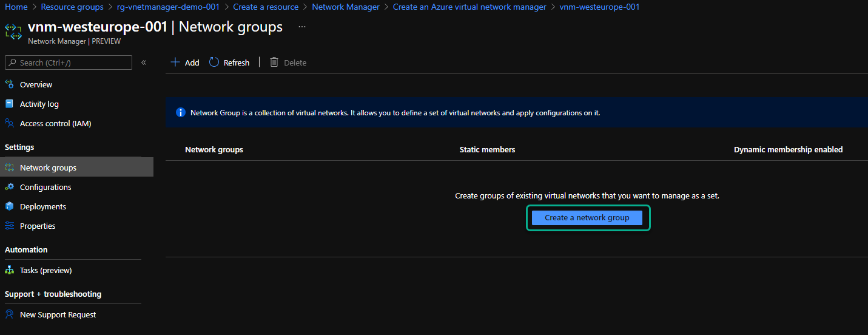Open Resource groups breadcrumb link
The image size is (868, 335).
[x=72, y=7]
